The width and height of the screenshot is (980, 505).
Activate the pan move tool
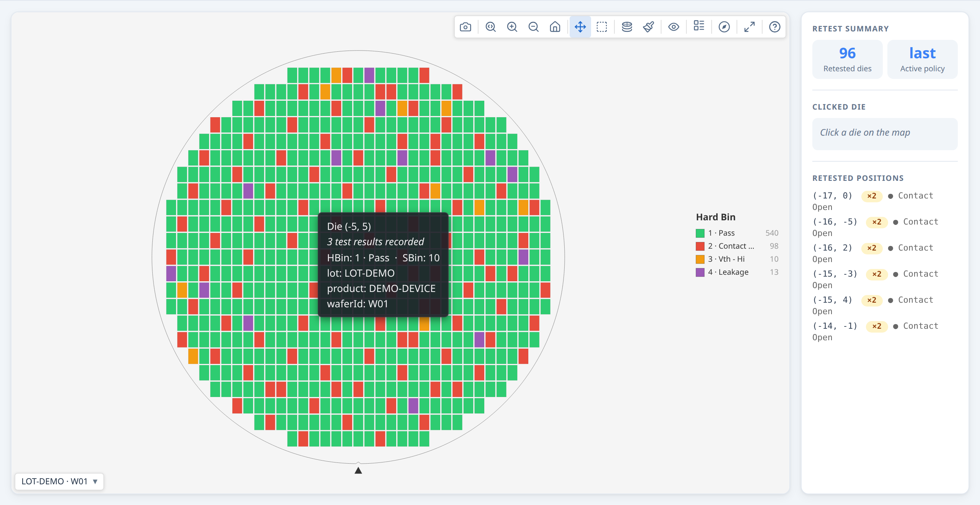(x=580, y=27)
